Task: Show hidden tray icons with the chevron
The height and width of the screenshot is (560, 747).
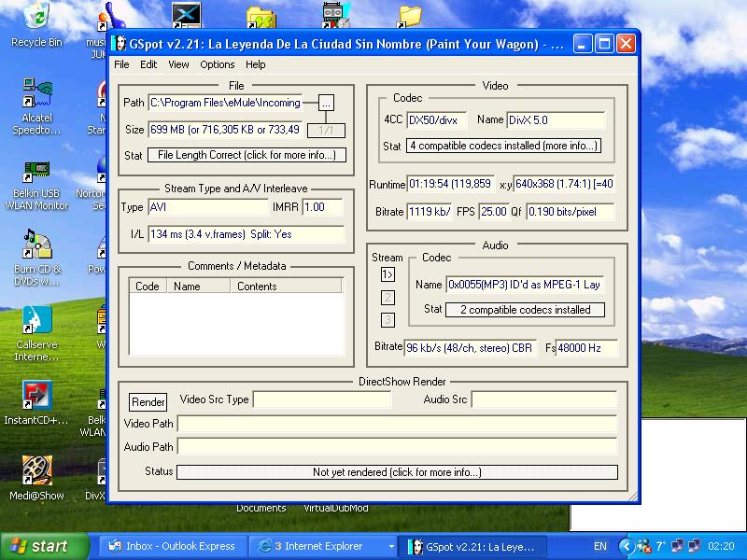Action: 626,546
